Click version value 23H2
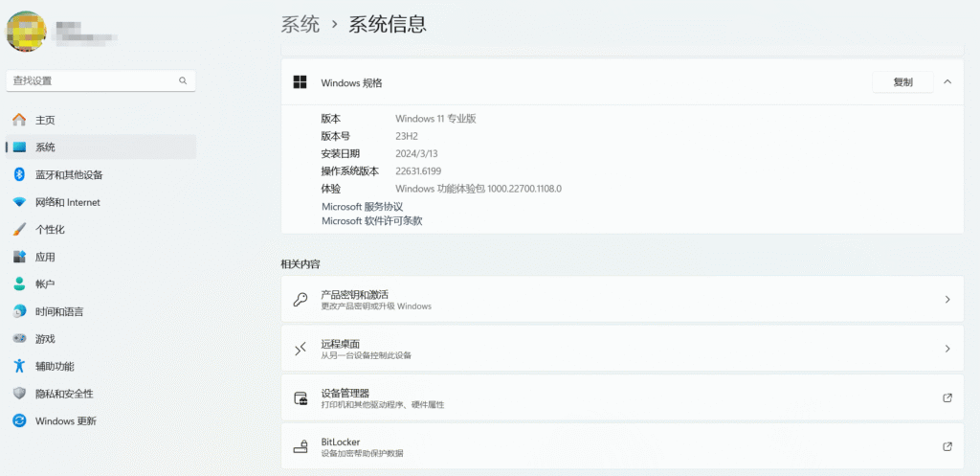The image size is (980, 476). [x=406, y=136]
